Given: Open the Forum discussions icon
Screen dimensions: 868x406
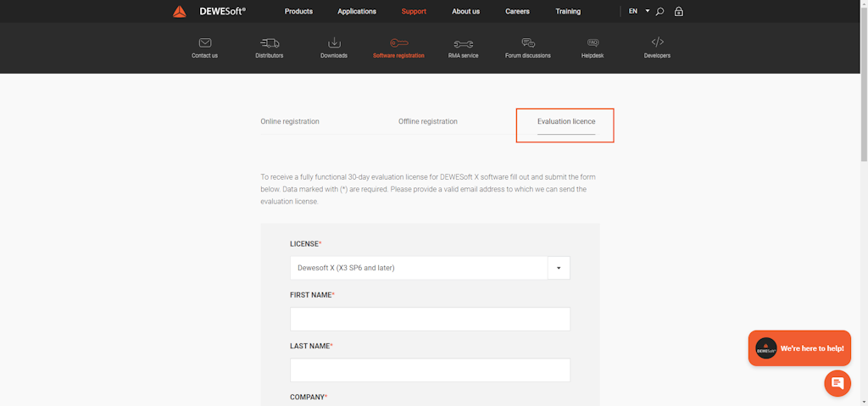Looking at the screenshot, I should (x=528, y=42).
